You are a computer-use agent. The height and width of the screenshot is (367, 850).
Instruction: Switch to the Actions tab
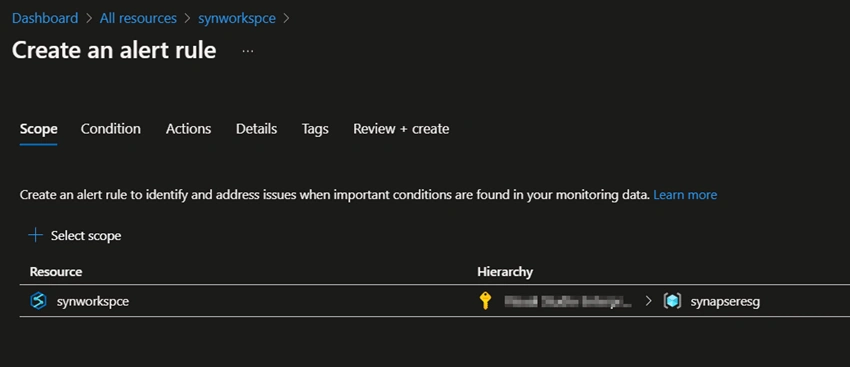click(x=189, y=129)
